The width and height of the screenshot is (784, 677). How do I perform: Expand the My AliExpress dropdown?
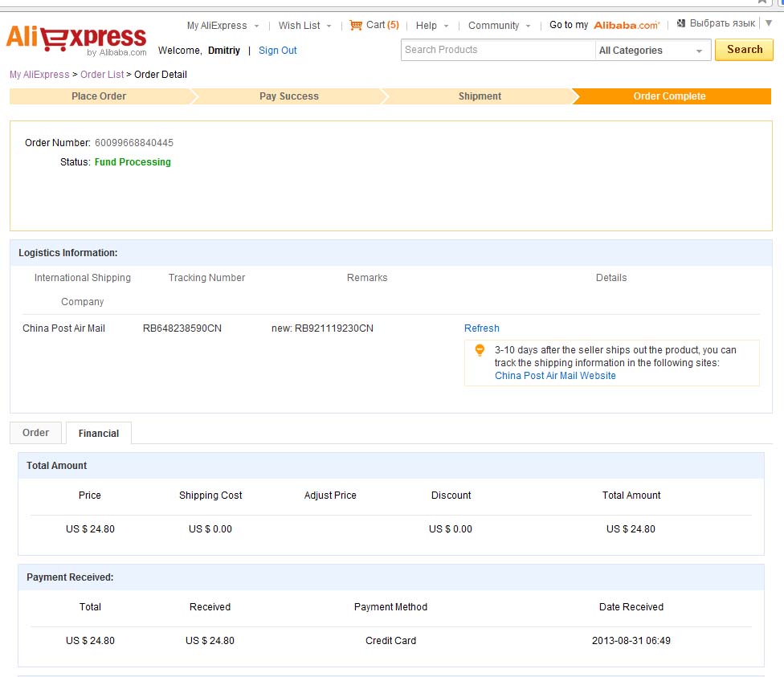pyautogui.click(x=223, y=26)
